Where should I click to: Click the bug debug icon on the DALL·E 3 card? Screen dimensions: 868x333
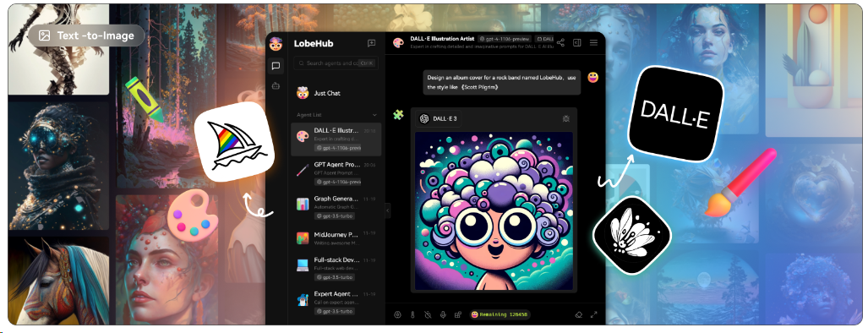coord(565,118)
